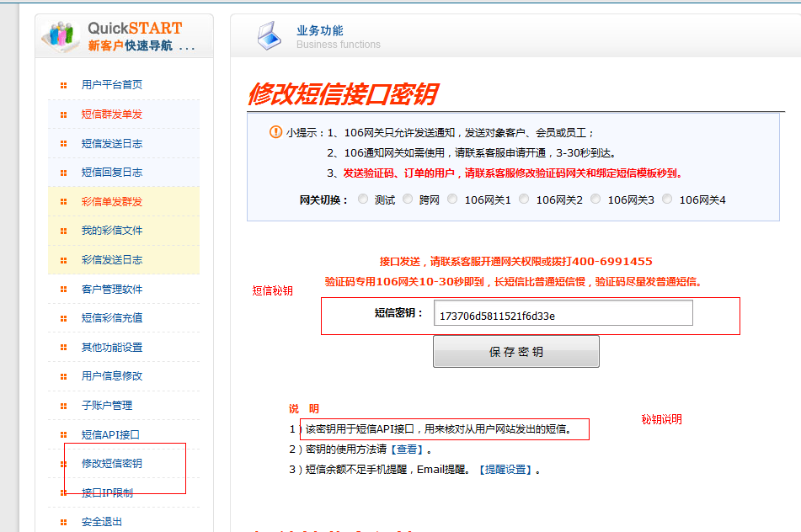Select the 106网关1 radio button

coord(452,199)
